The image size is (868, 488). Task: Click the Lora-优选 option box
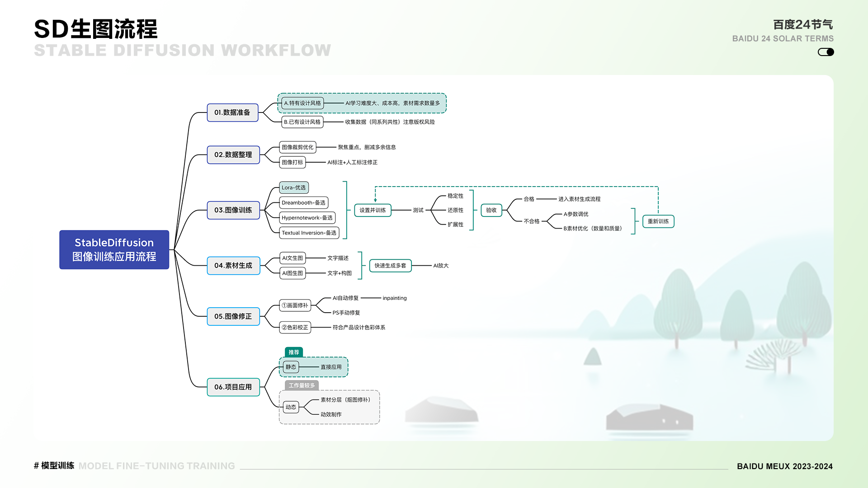click(x=294, y=188)
